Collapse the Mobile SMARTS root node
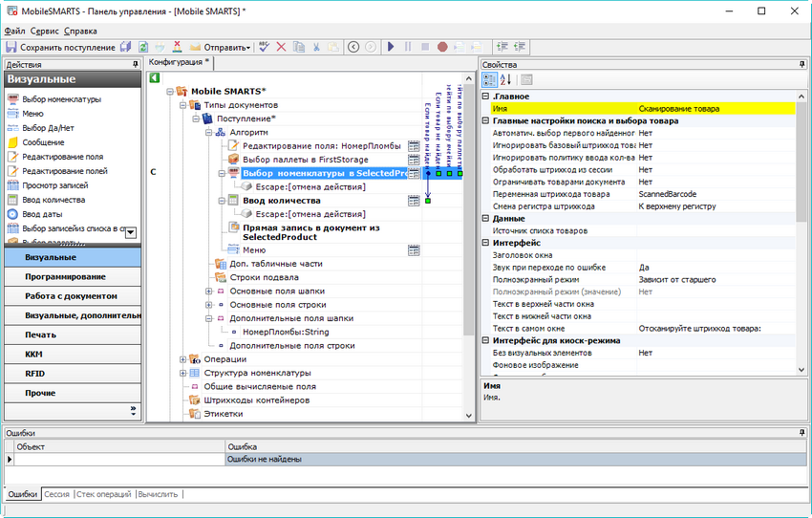 (x=169, y=92)
